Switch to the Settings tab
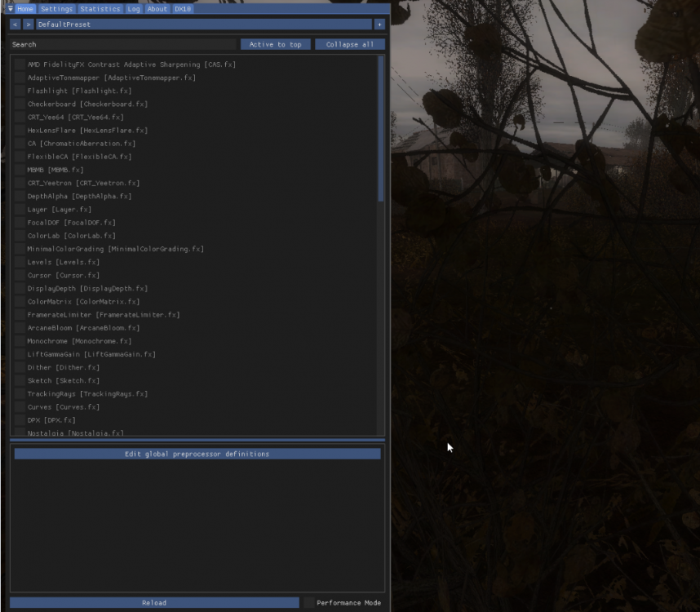The height and width of the screenshot is (612, 700). [56, 9]
